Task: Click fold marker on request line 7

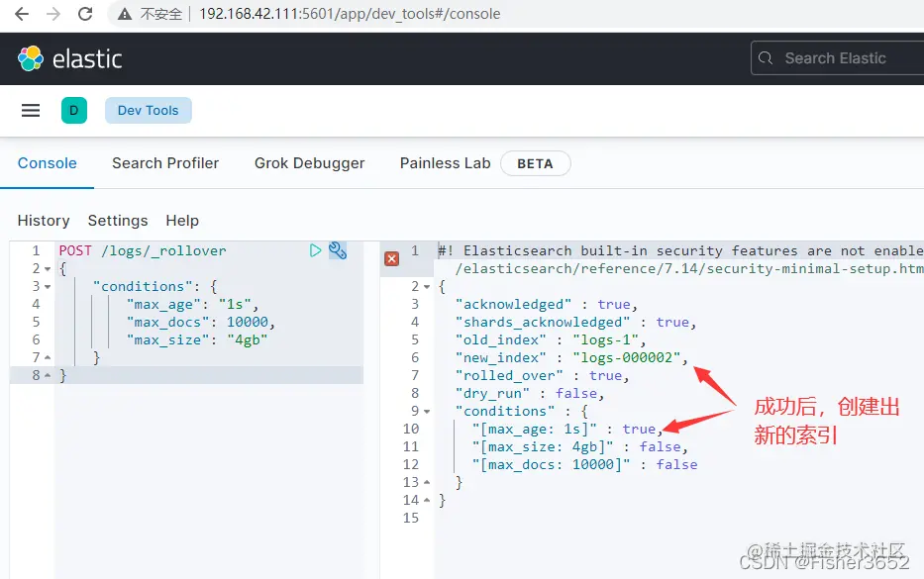Action: [x=48, y=357]
